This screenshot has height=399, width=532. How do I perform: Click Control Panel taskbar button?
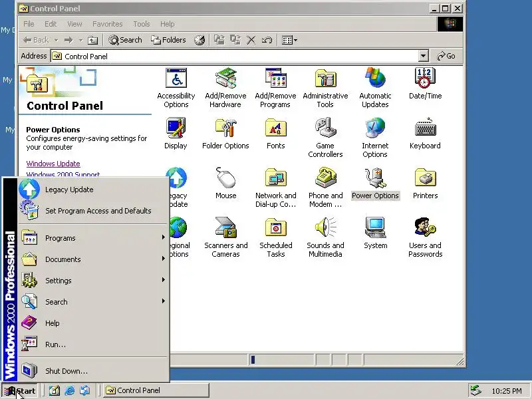pos(156,390)
